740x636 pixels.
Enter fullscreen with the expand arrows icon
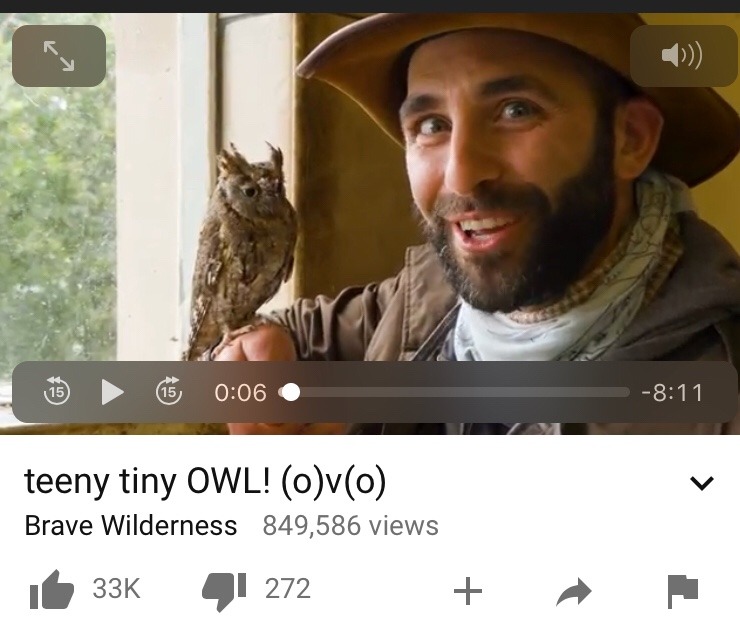tap(59, 56)
